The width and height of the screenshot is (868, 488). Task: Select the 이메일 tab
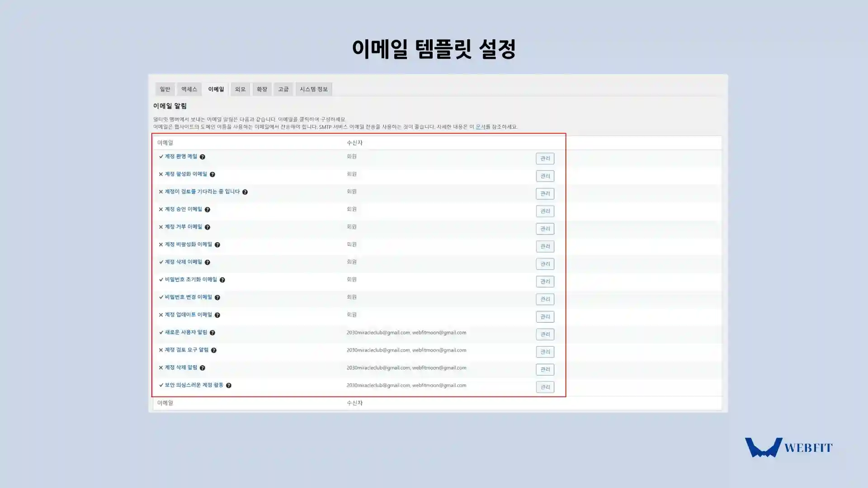(216, 89)
